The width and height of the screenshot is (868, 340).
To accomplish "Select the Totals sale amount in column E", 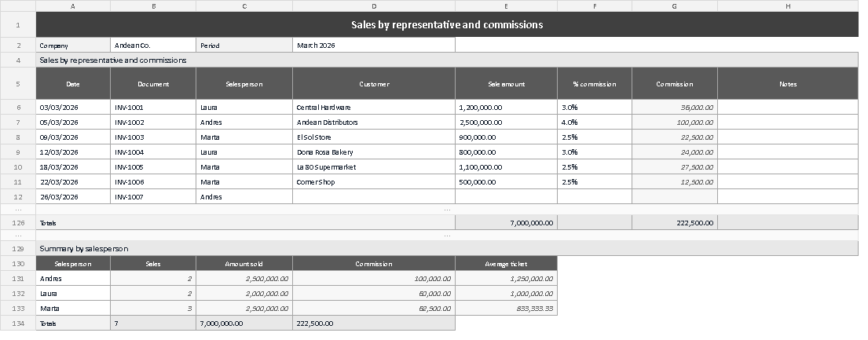I will click(x=506, y=222).
